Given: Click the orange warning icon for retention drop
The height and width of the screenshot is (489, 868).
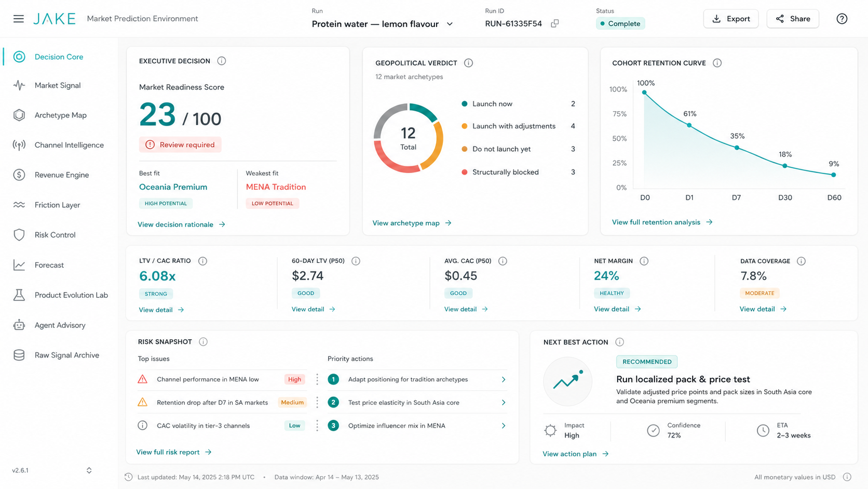Looking at the screenshot, I should pos(142,402).
